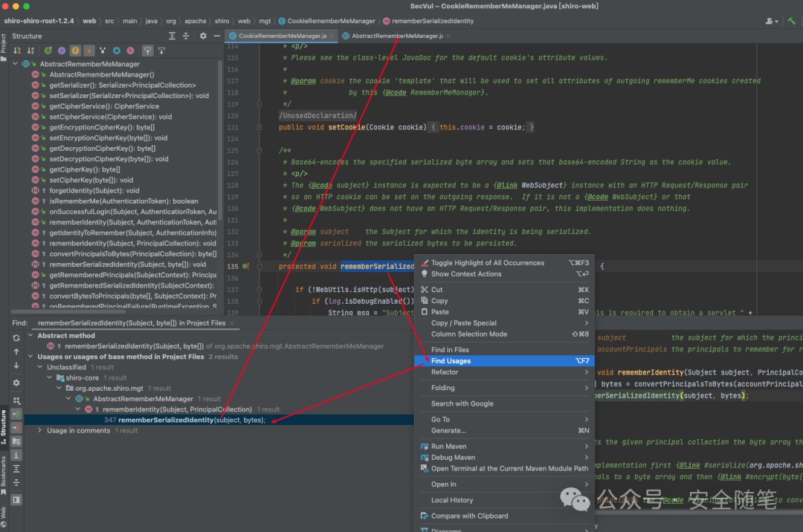Go to previous occurrence arrow in Find panel

[16, 352]
